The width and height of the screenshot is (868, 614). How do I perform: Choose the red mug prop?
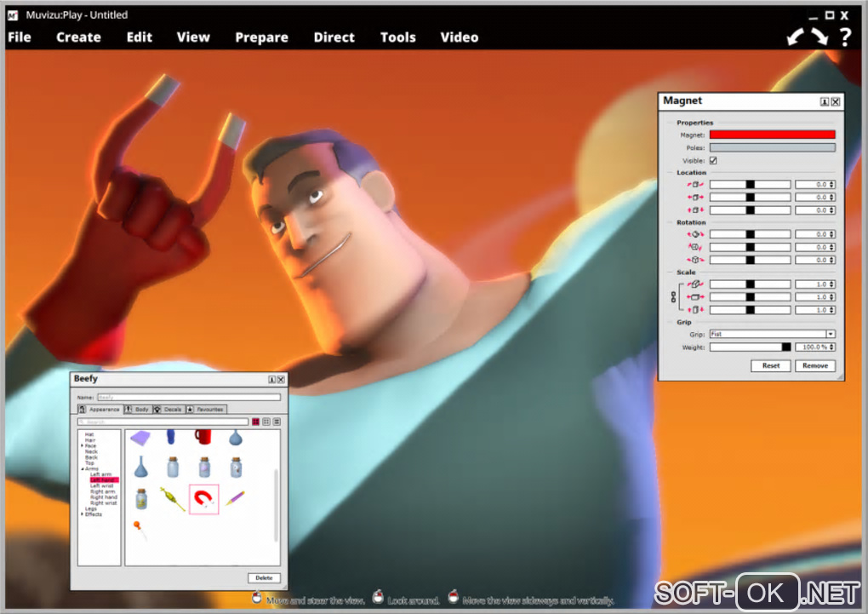(x=203, y=437)
